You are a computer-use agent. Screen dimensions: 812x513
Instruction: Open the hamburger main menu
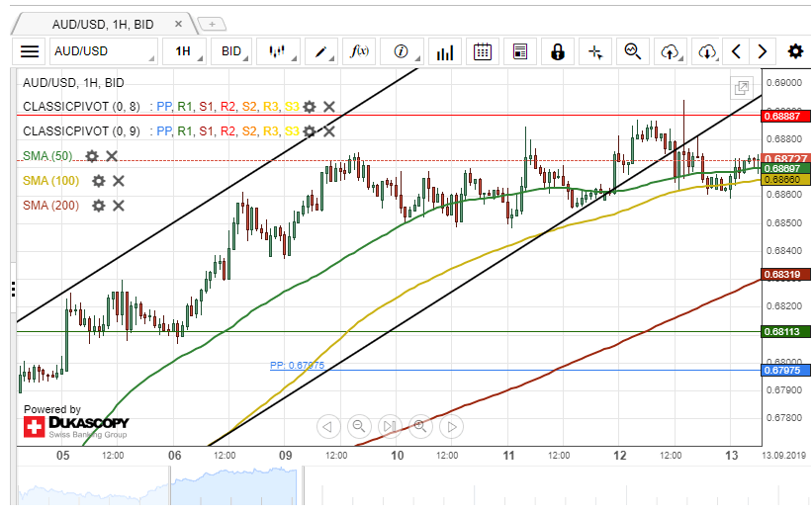point(30,51)
